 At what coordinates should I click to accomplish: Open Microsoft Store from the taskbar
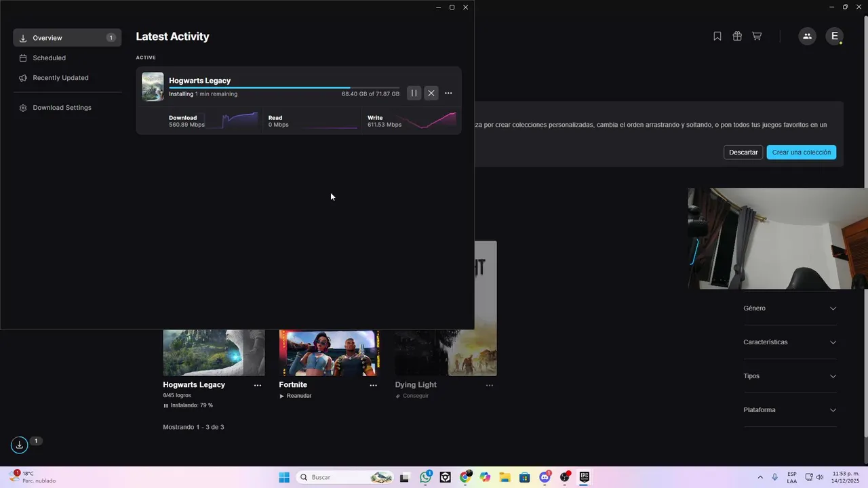coord(525,478)
